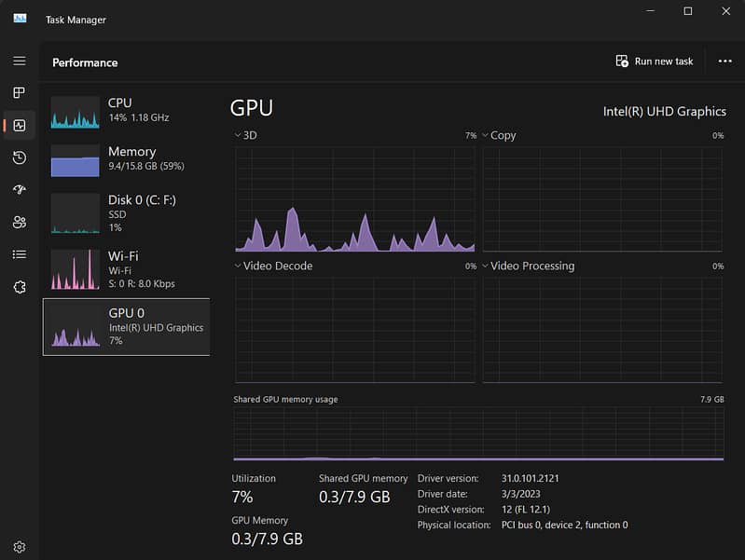Screen dimensions: 745x560
Task: Select CPU in the performance list
Action: (126, 110)
